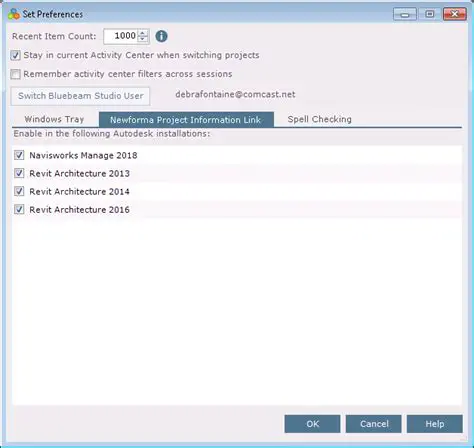Click Switch Bluebeam Studio User button
The image size is (474, 448).
(x=80, y=96)
